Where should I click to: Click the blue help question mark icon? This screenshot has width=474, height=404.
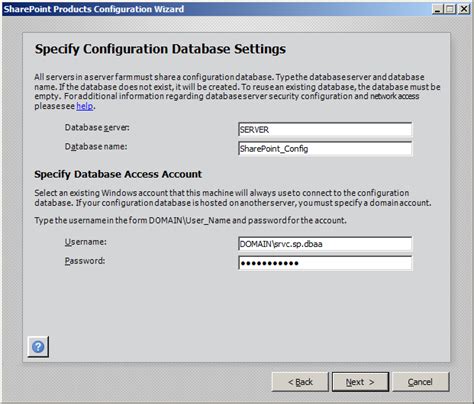(x=38, y=347)
